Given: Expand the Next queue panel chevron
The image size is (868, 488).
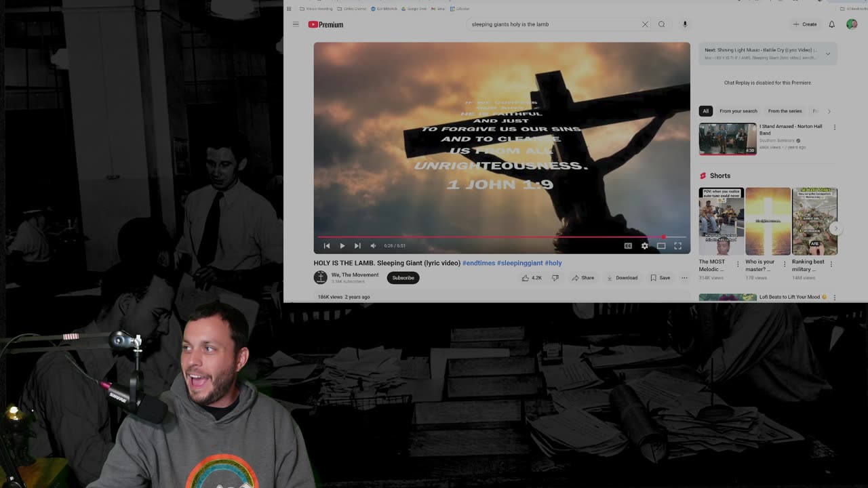Looking at the screenshot, I should click(x=827, y=54).
